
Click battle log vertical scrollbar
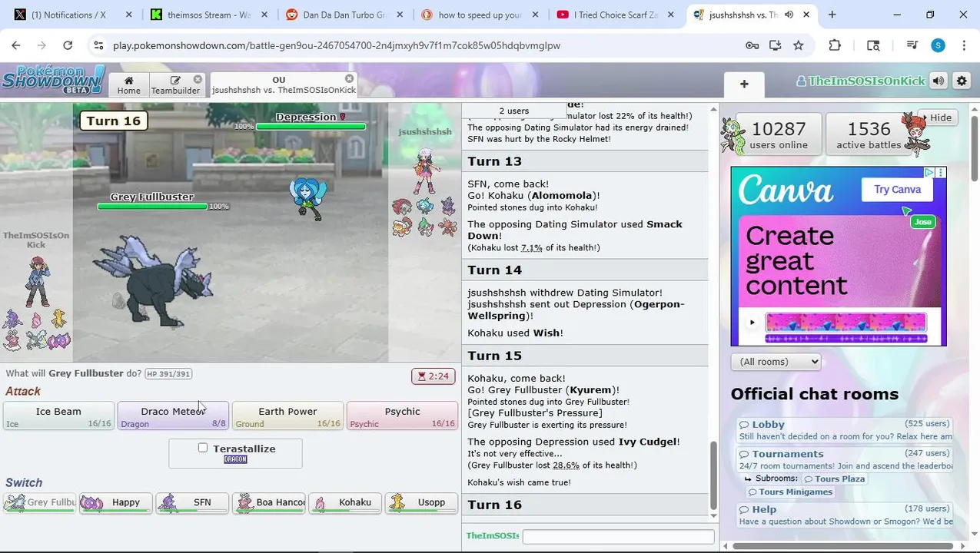tap(713, 476)
